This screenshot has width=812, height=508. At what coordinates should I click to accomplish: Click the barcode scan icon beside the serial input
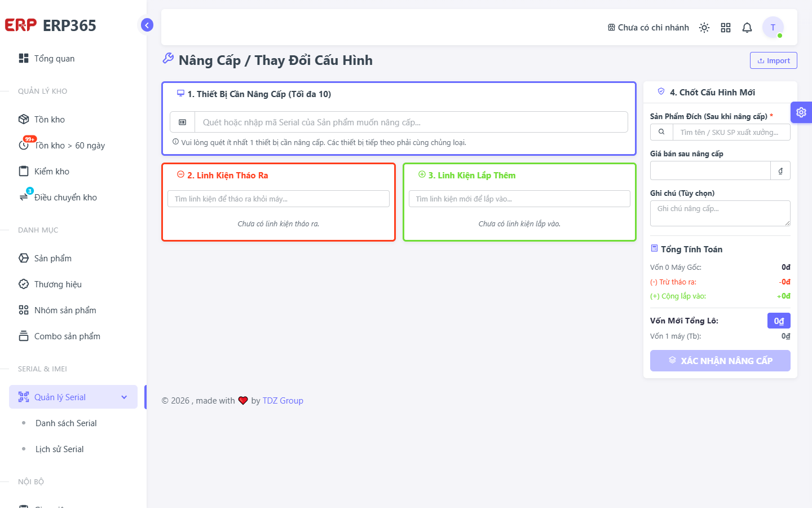click(x=183, y=122)
